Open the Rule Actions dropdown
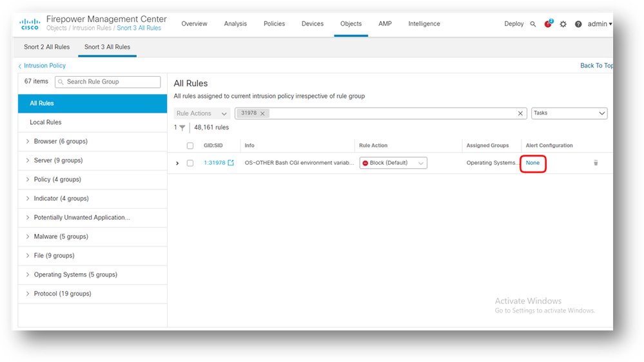This screenshot has height=362, width=644. pos(202,113)
